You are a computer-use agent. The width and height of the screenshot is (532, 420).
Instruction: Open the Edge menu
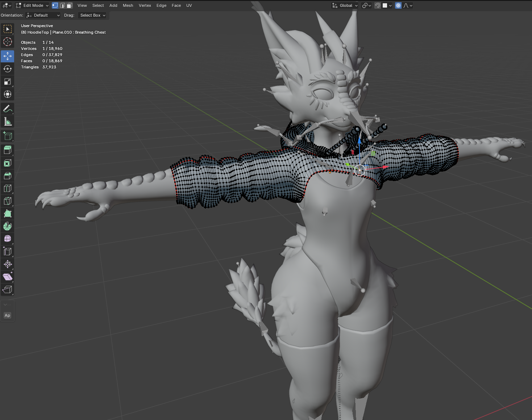[x=162, y=5]
